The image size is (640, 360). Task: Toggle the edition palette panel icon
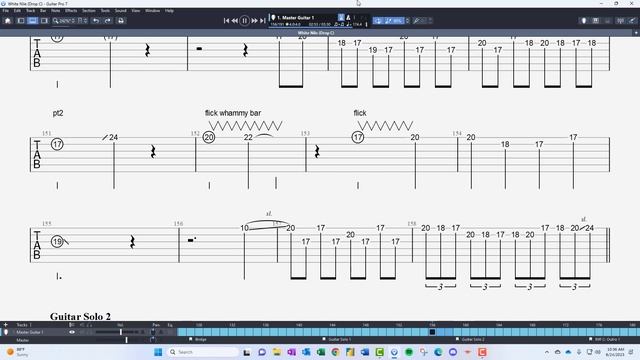point(21,21)
